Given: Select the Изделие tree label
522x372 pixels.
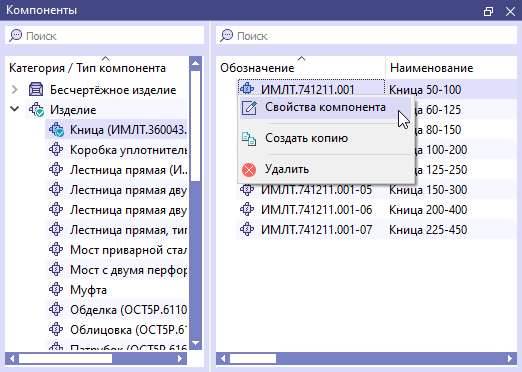Looking at the screenshot, I should coord(73,110).
